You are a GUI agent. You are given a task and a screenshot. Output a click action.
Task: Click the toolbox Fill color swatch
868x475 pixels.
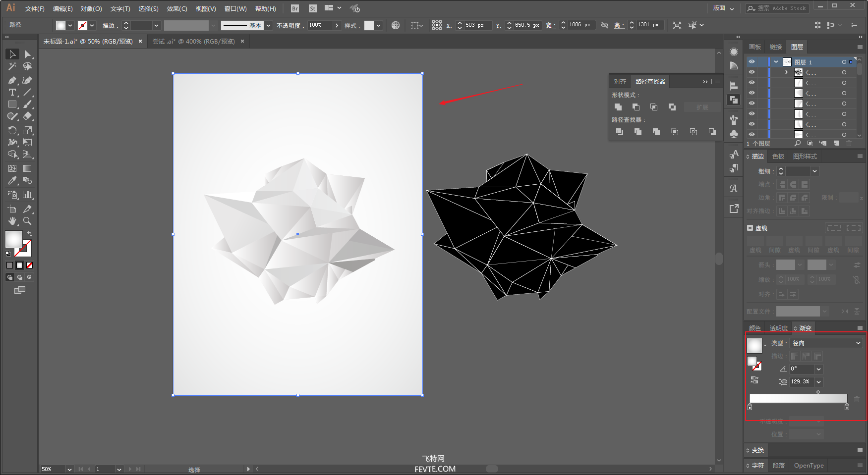tap(13, 239)
